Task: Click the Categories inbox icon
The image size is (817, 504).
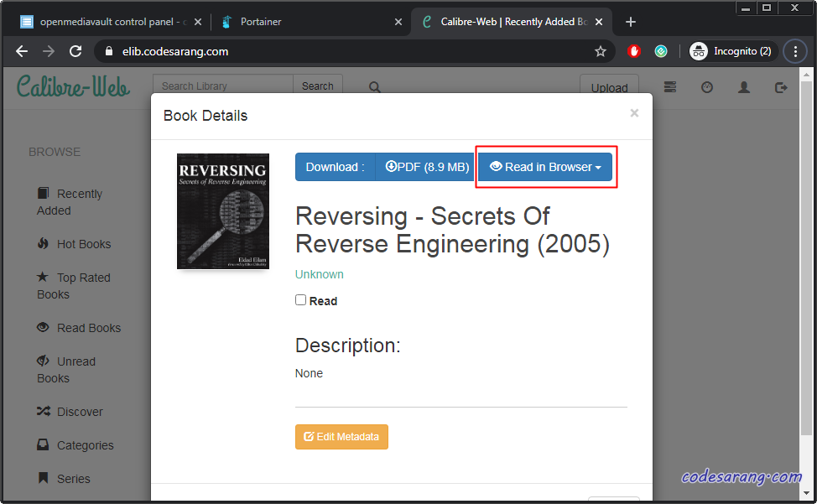Action: point(44,444)
